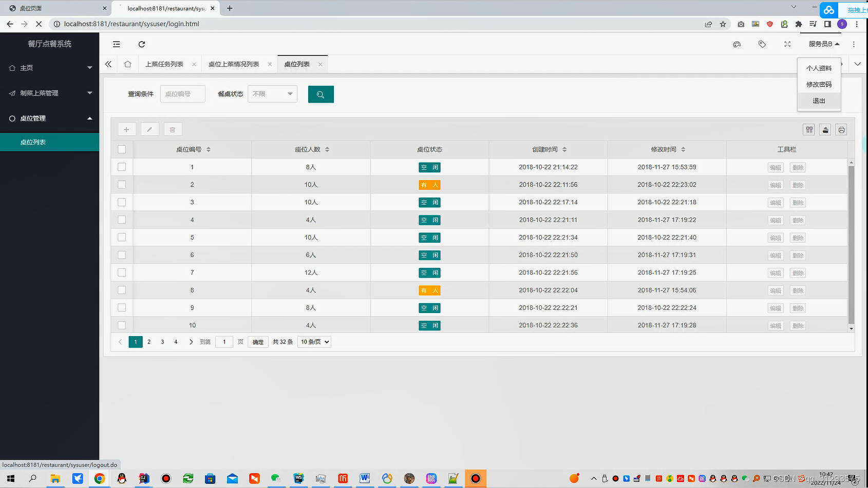Click the export table icon
Screen dimensions: 868x488
825,130
